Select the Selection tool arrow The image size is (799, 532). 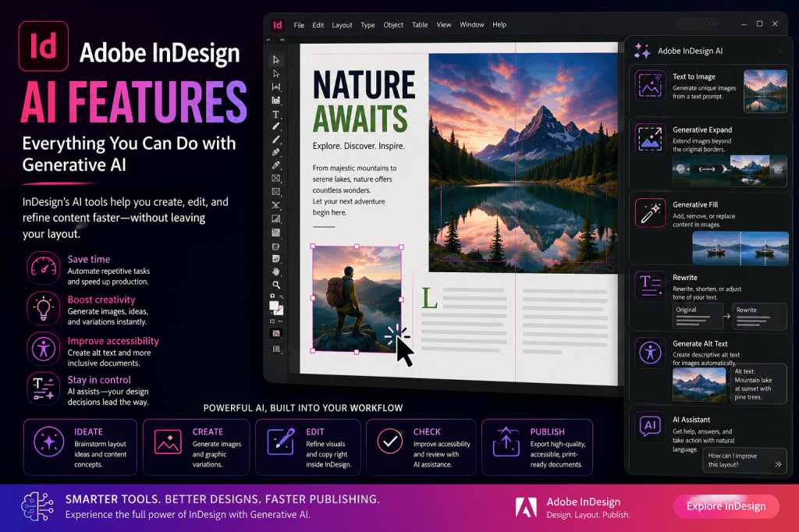(276, 59)
